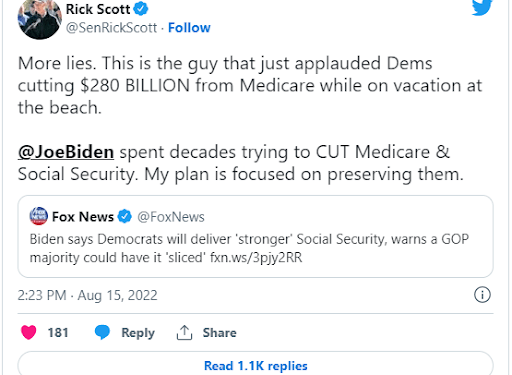Screen dimensions: 512x375
Task: Open the Rick Scott display name
Action: coord(98,9)
